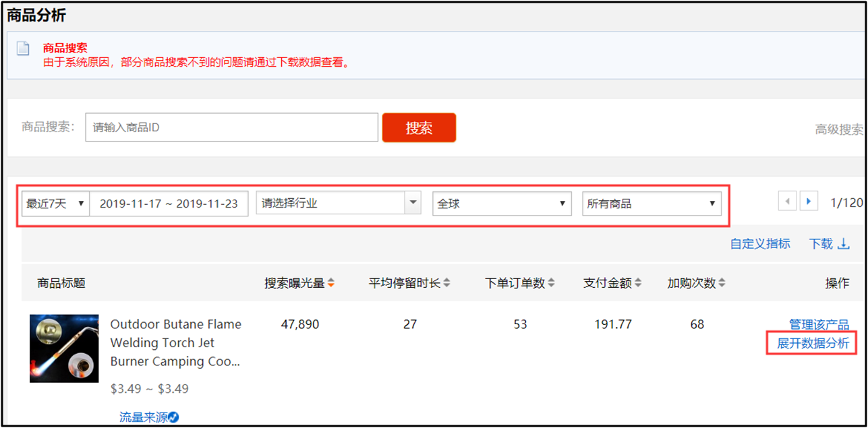Sort by 支付金额 column arrow
868x428 pixels.
638,284
